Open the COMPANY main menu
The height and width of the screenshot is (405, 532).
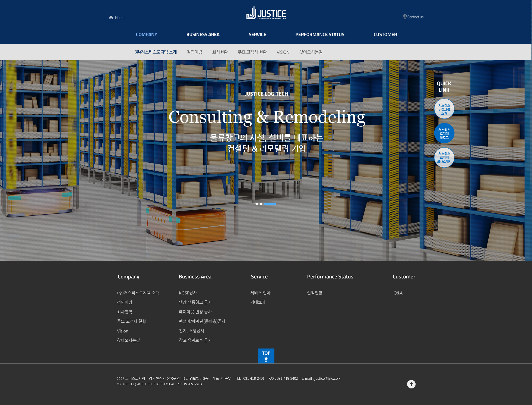(147, 34)
